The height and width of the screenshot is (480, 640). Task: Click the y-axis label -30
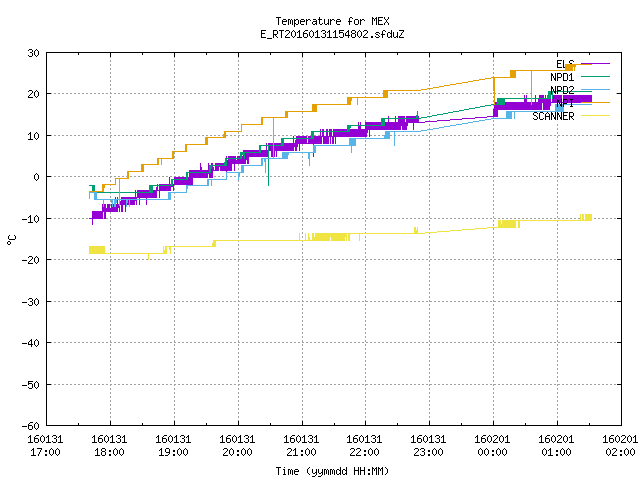click(31, 302)
